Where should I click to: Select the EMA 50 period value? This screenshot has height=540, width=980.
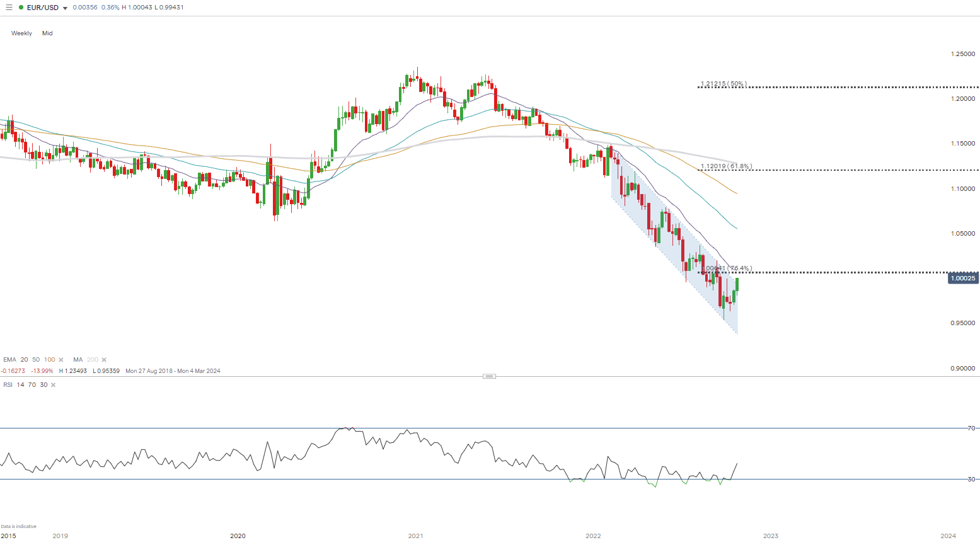pos(36,360)
